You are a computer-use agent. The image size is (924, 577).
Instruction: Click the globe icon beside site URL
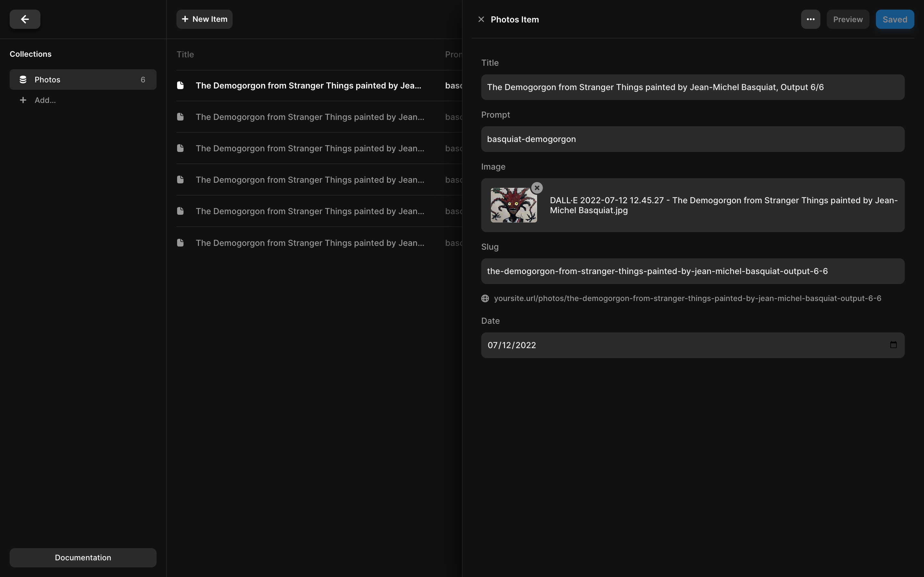tap(485, 298)
